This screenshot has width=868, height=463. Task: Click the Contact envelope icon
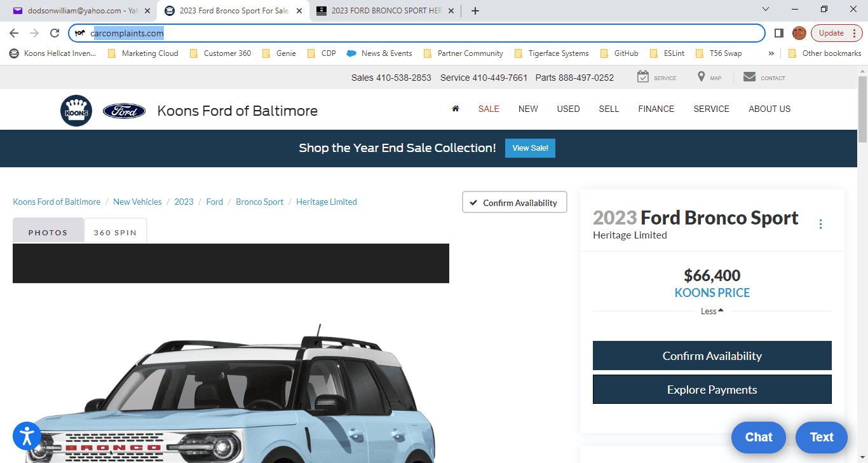coord(749,77)
